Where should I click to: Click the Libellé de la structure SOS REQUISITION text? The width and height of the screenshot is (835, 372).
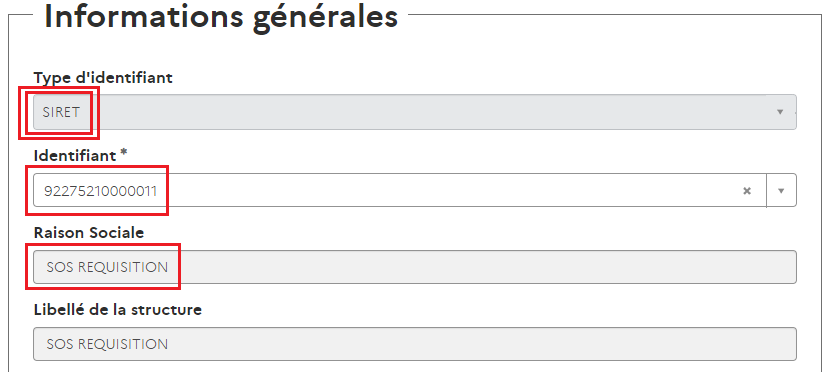tap(107, 344)
